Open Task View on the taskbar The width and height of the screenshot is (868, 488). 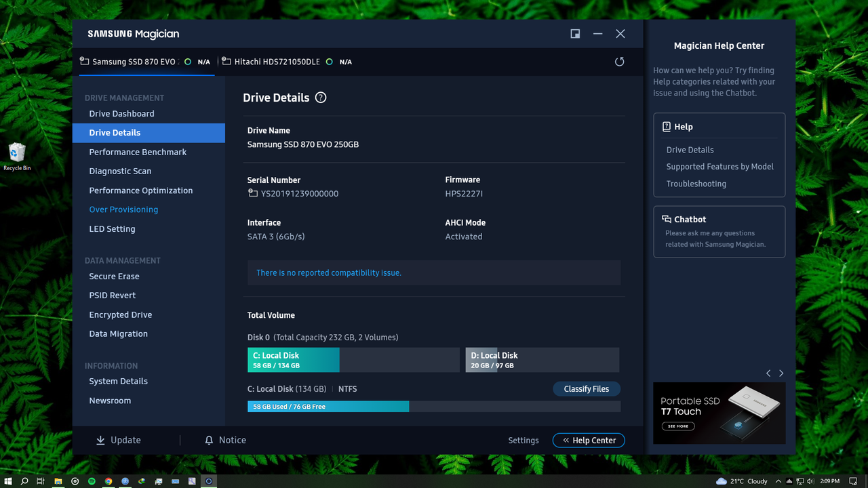[41, 481]
